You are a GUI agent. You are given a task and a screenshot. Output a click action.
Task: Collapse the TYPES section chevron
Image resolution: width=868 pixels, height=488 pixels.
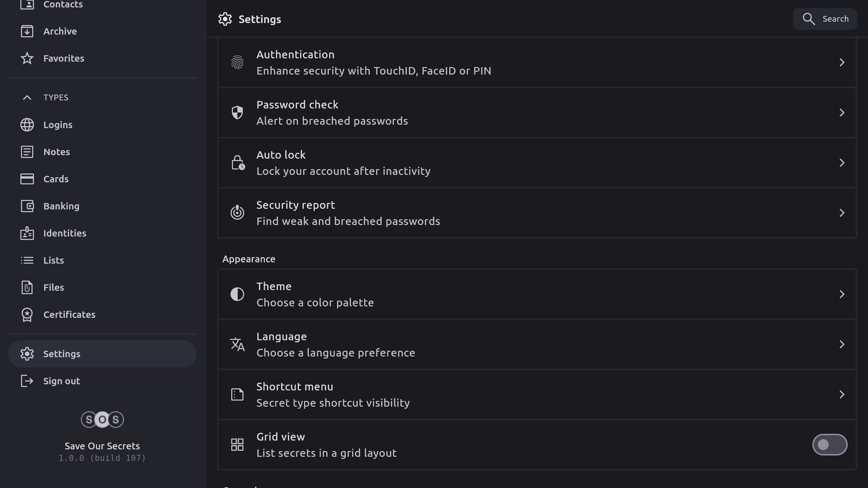[27, 98]
